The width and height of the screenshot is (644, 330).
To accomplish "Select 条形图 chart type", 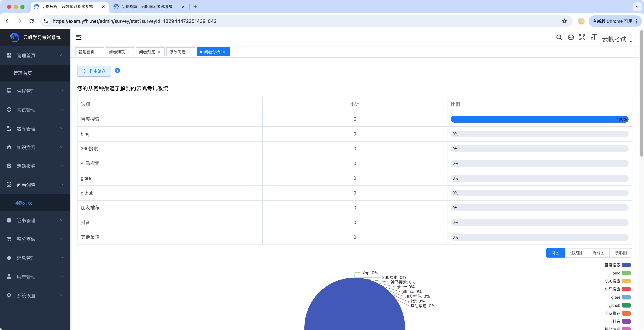I will (x=621, y=253).
